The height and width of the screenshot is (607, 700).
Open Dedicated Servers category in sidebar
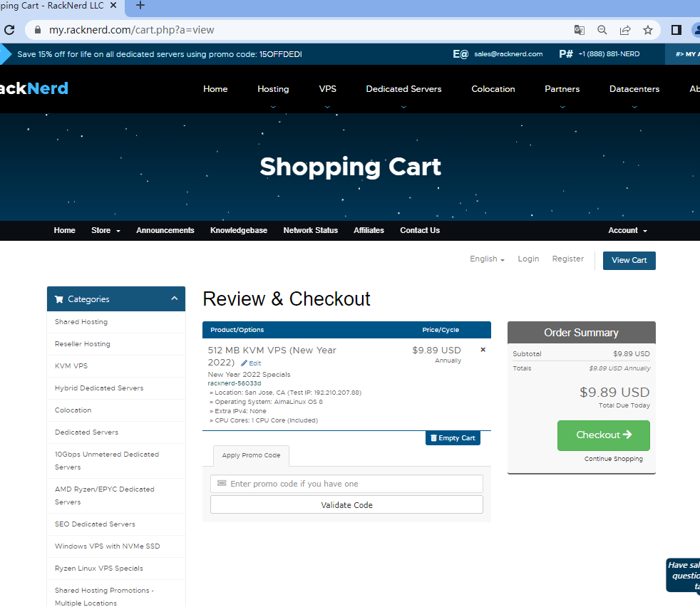[x=116, y=432]
